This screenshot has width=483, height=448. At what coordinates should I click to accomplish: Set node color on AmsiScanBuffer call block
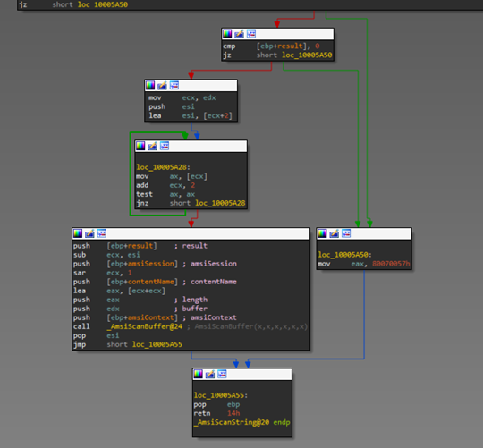point(78,233)
